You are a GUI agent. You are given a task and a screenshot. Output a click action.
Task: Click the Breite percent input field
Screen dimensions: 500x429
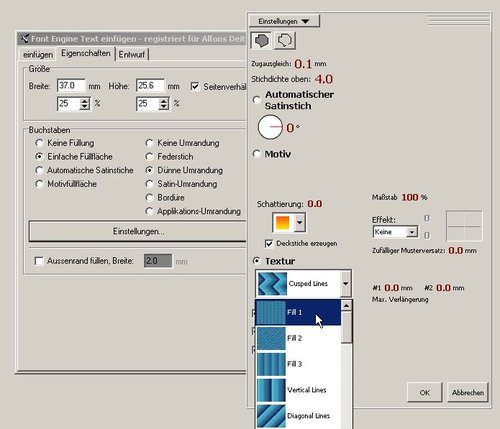(69, 104)
